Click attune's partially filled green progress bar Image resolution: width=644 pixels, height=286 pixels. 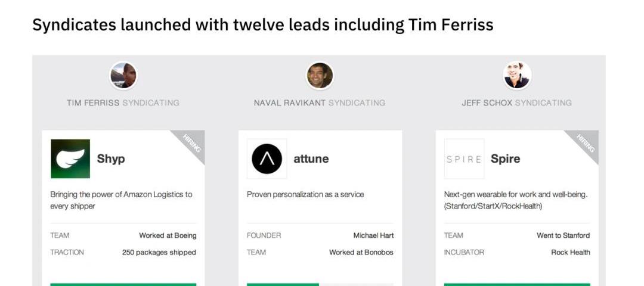(283, 284)
